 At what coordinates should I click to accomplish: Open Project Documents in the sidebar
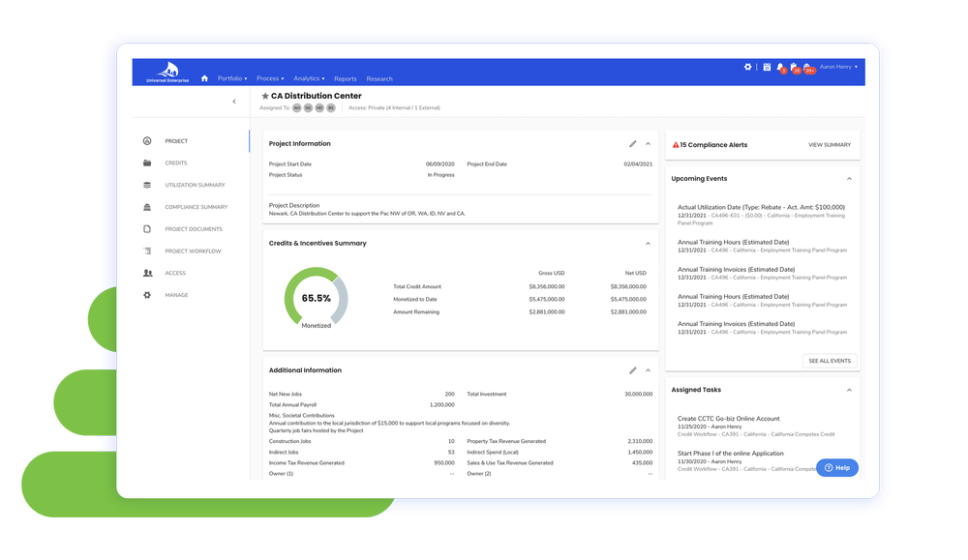pyautogui.click(x=193, y=229)
